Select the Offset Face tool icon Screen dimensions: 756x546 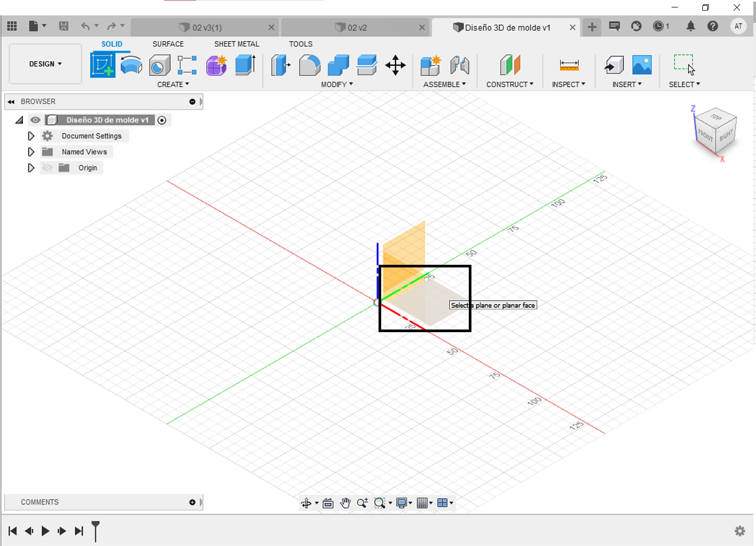pos(367,65)
